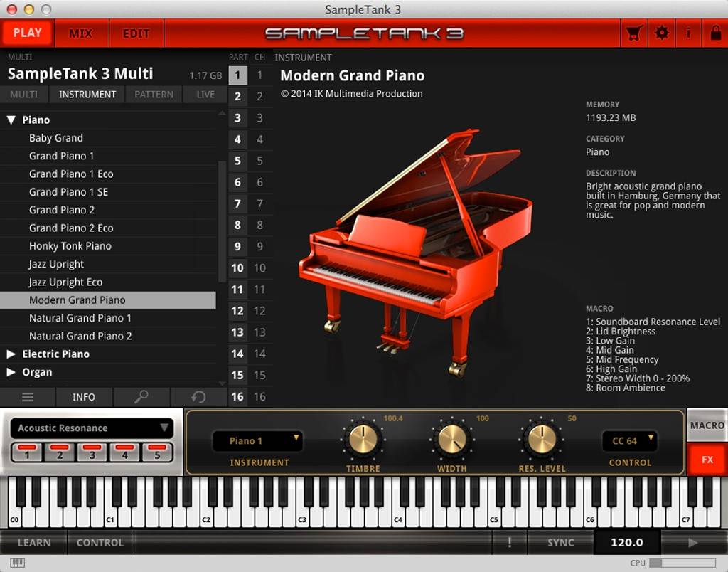Enable SYNC on the transport bar

point(560,542)
